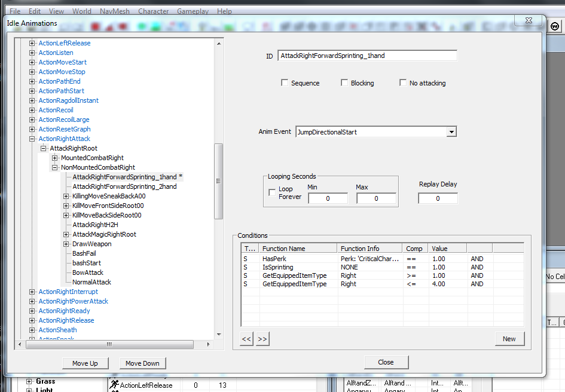The height and width of the screenshot is (392, 565).
Task: Open the View menu
Action: (56, 11)
